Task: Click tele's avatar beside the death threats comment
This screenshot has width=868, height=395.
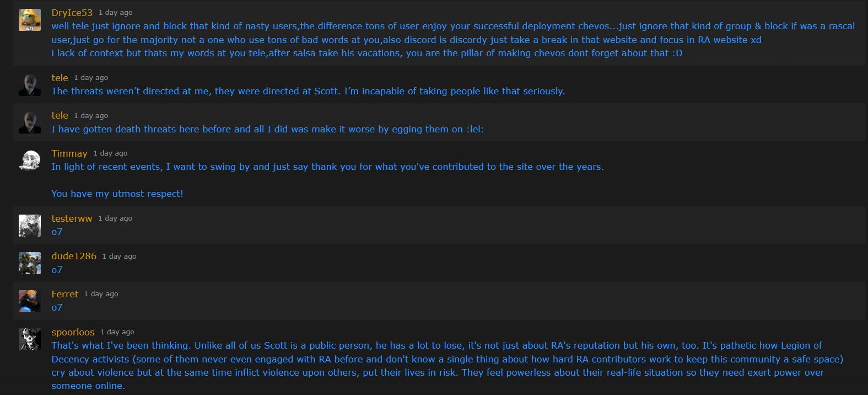Action: [x=30, y=122]
